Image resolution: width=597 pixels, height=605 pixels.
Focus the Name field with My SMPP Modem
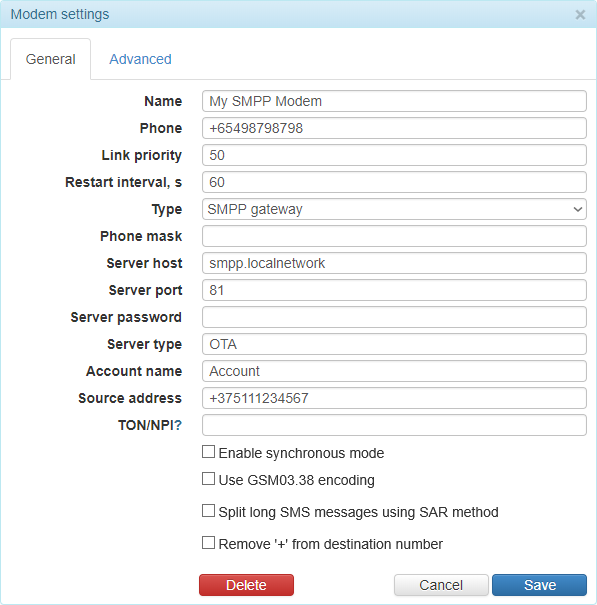(x=394, y=101)
